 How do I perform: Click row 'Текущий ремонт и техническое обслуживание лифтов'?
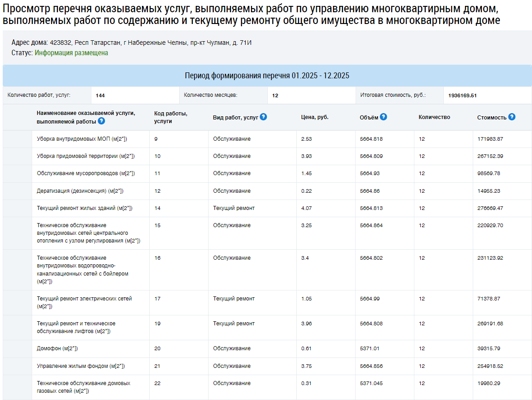tap(267, 328)
